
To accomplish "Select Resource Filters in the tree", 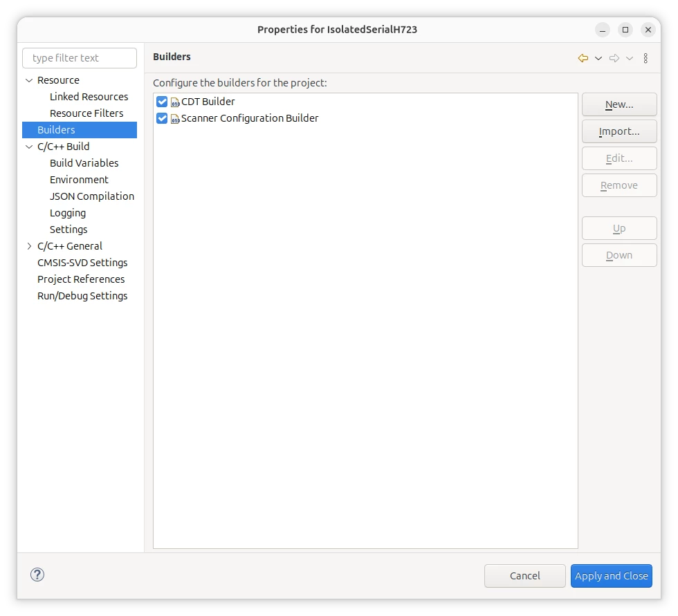I will click(86, 113).
